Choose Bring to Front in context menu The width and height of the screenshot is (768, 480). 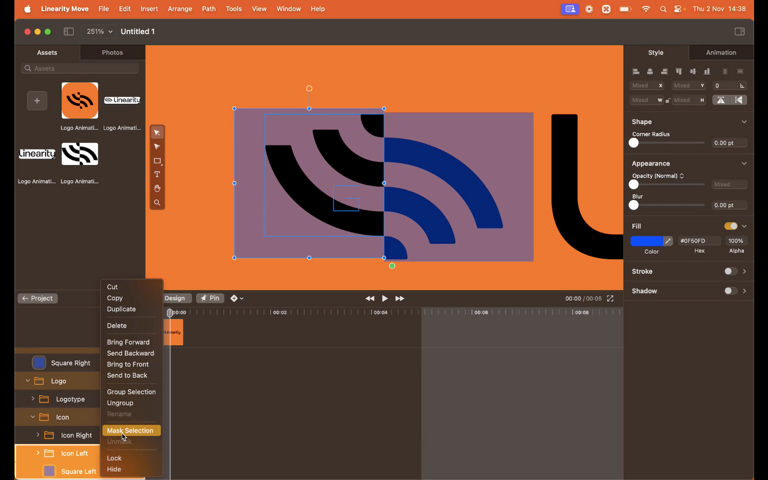[x=127, y=364]
